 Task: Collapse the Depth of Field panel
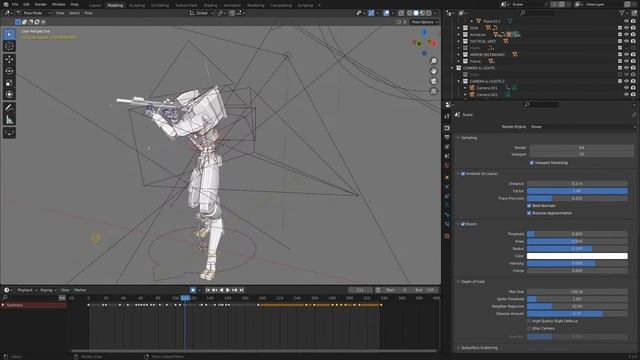point(458,282)
